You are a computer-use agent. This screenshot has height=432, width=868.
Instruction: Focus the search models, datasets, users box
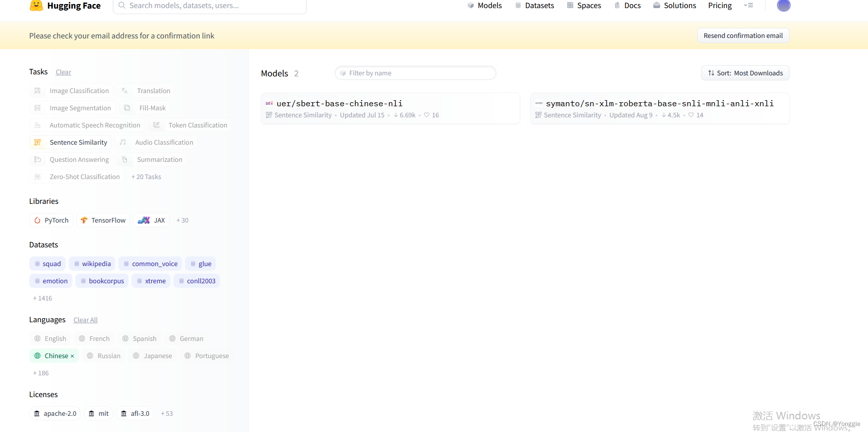pos(210,6)
